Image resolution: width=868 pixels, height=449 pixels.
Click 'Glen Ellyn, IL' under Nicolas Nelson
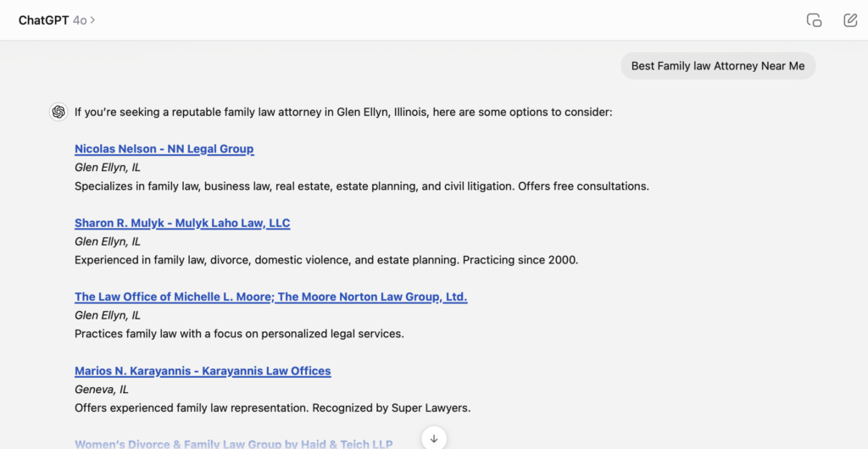click(x=108, y=168)
